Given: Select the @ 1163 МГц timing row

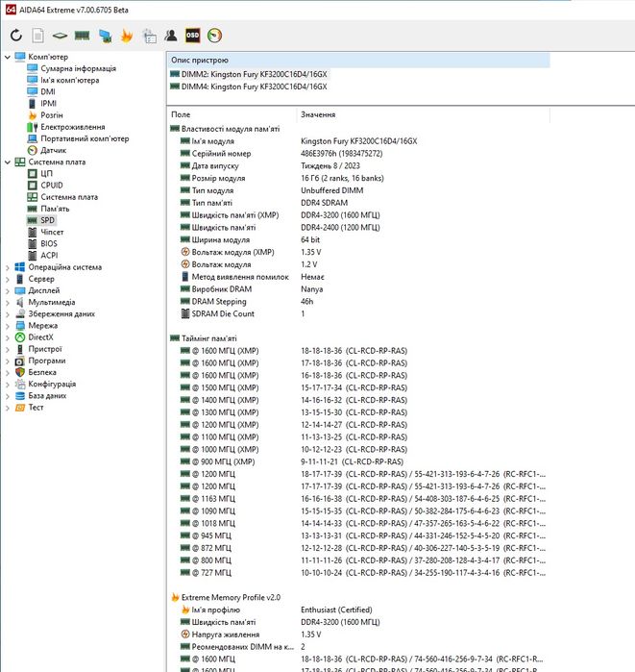Looking at the screenshot, I should [x=357, y=499].
